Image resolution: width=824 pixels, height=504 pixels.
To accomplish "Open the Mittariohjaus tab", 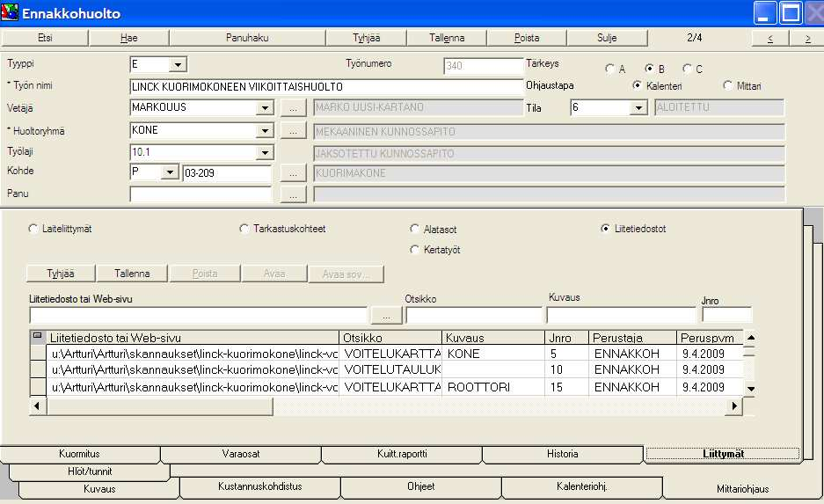I will tap(742, 489).
